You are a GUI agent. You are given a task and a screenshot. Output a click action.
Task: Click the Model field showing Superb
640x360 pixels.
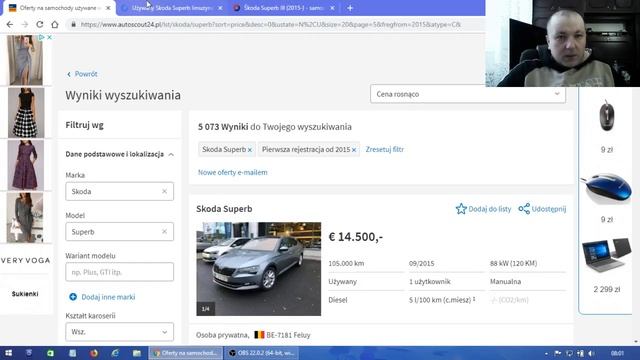pyautogui.click(x=119, y=231)
